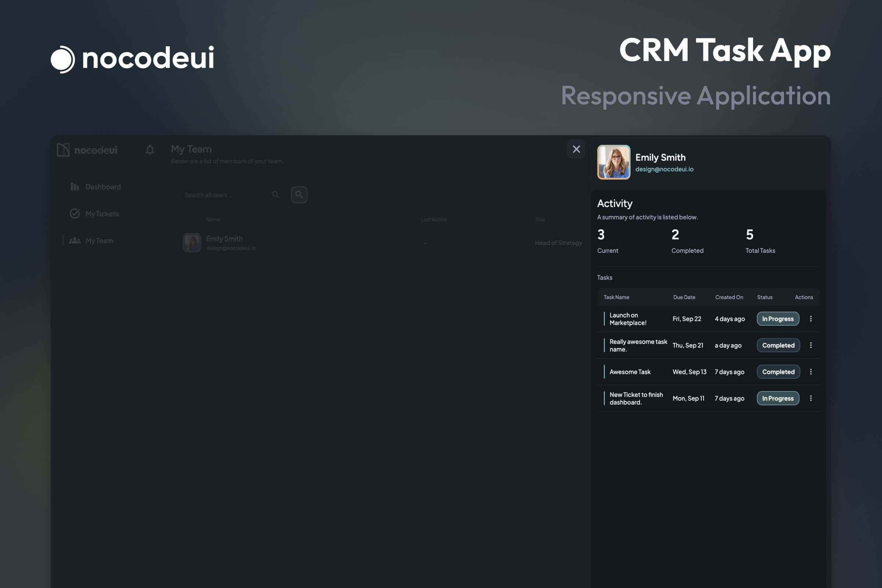Click the rounded search button icon
The height and width of the screenshot is (588, 882).
click(x=299, y=195)
